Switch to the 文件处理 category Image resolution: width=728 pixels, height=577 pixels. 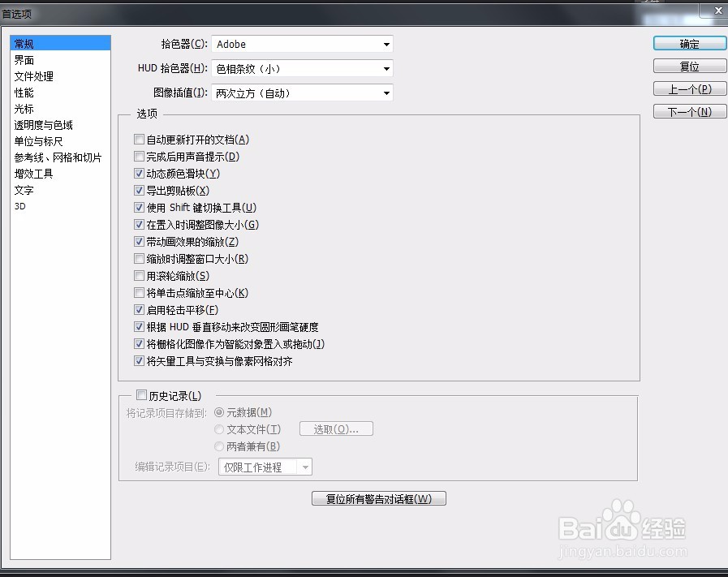click(x=60, y=76)
